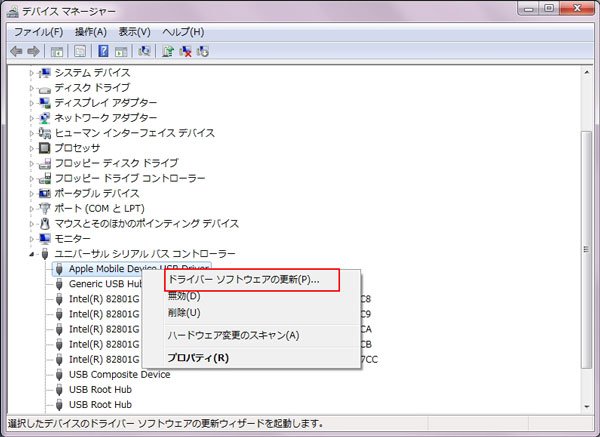Click the プロセッサ chip icon
600x437 pixels.
click(x=45, y=148)
